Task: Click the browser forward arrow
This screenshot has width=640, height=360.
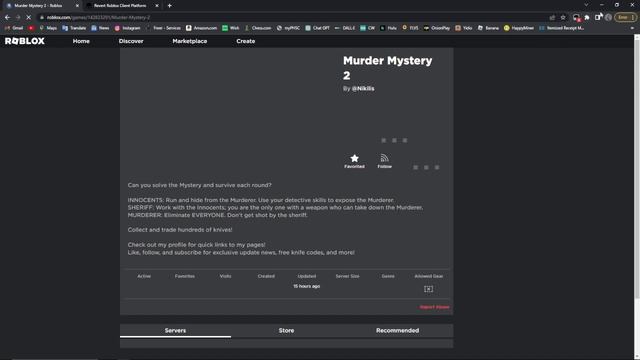Action: pos(18,18)
